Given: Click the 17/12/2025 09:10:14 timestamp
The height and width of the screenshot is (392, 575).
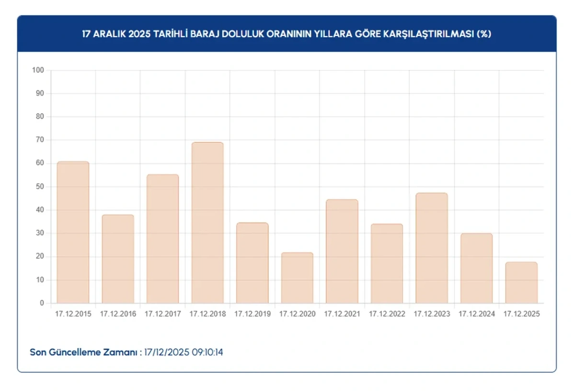Looking at the screenshot, I should click(x=184, y=352).
